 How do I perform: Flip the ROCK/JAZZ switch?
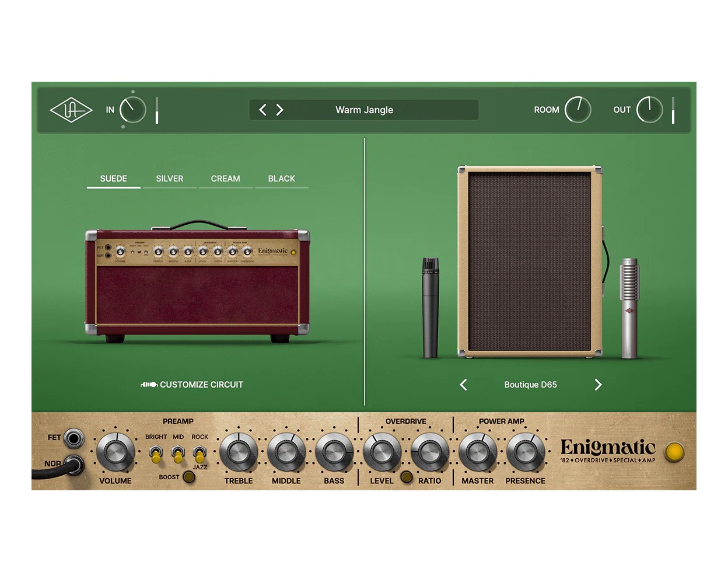[199, 454]
